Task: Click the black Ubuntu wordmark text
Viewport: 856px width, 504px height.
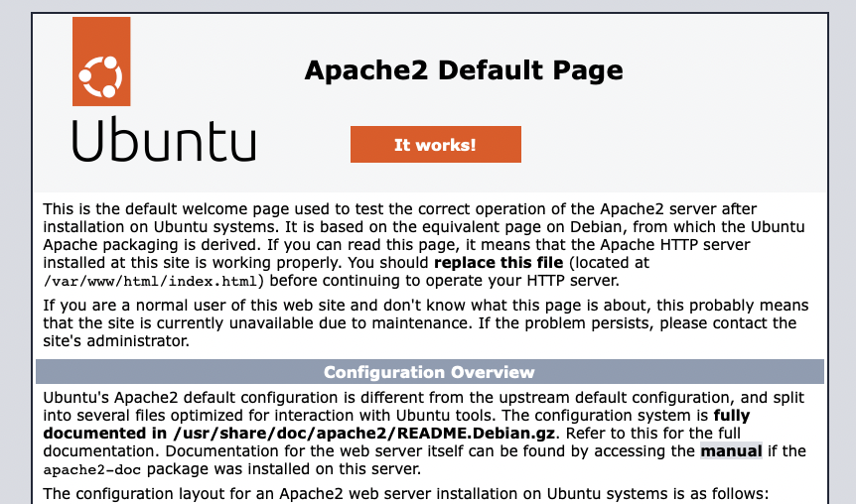Action: [164, 141]
